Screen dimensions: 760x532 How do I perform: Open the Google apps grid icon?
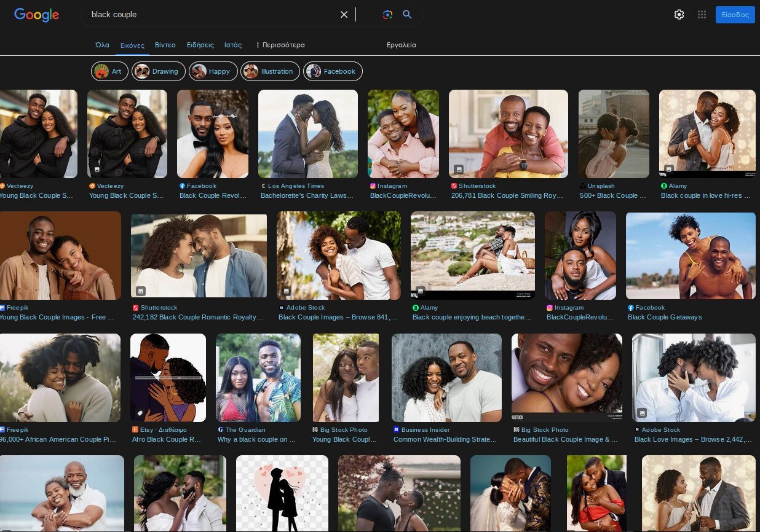(702, 15)
